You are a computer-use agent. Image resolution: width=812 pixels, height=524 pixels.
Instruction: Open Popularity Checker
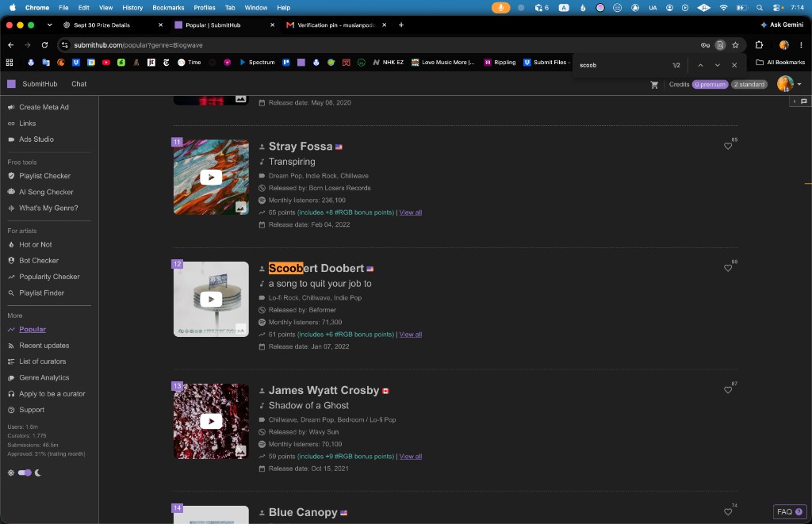pyautogui.click(x=49, y=277)
